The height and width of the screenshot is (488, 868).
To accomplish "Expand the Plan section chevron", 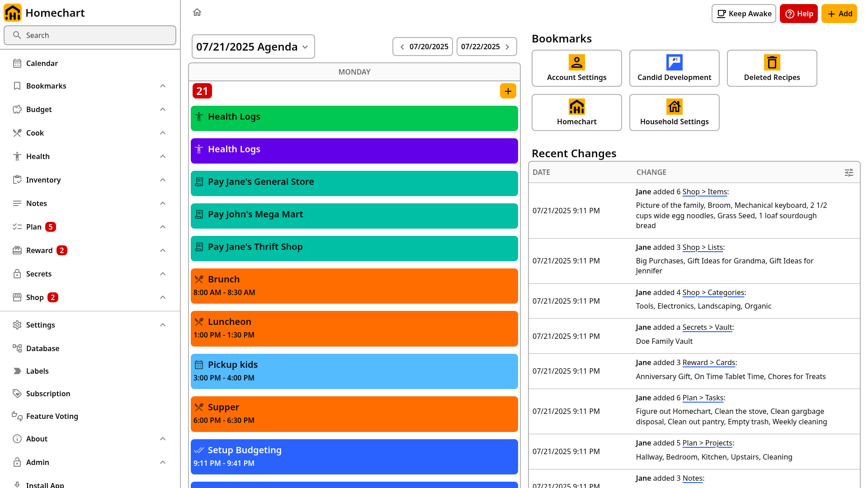I will click(163, 227).
